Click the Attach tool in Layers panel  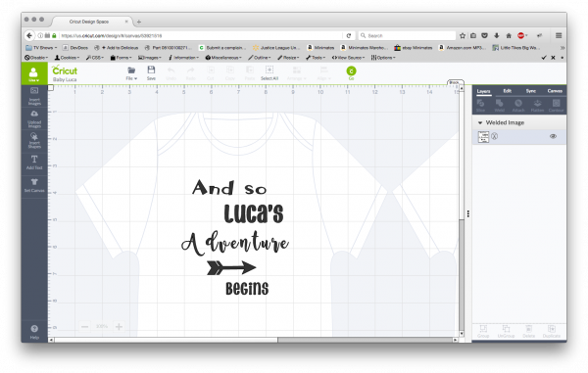point(518,105)
